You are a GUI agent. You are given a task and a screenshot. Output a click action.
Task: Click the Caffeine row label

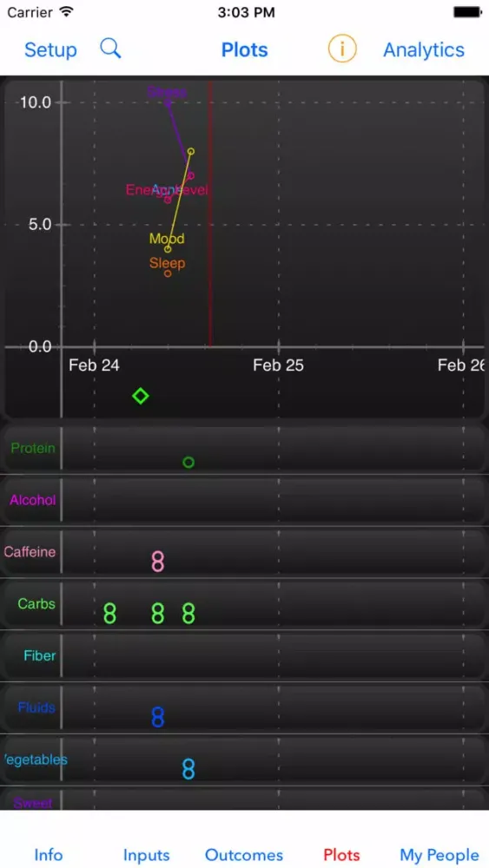coord(30,552)
